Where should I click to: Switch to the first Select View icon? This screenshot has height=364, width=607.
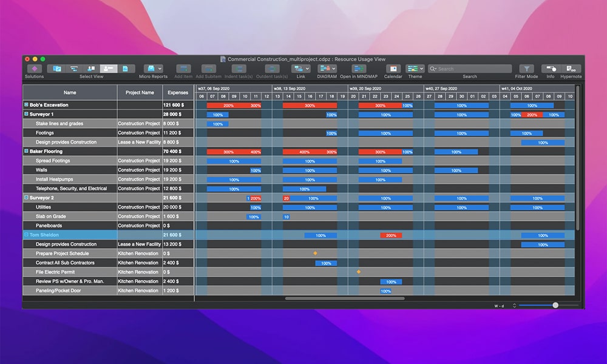coord(56,69)
